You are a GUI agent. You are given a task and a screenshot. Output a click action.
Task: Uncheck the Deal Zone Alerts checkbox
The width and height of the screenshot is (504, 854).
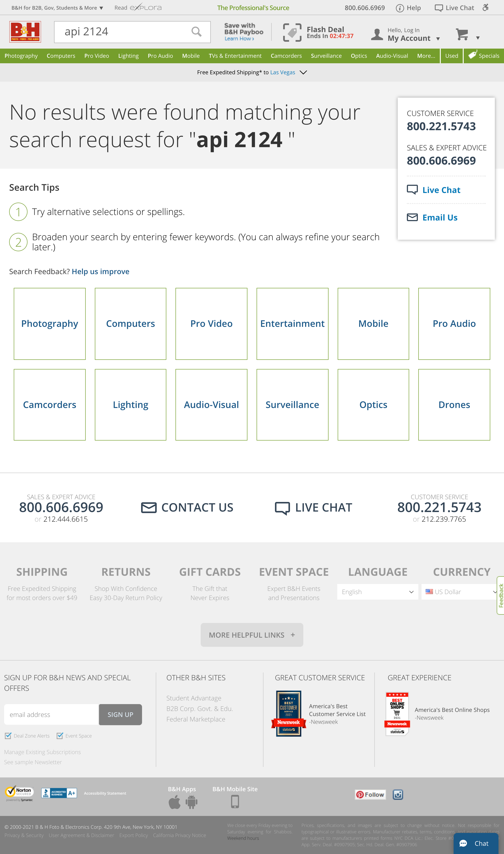click(8, 736)
